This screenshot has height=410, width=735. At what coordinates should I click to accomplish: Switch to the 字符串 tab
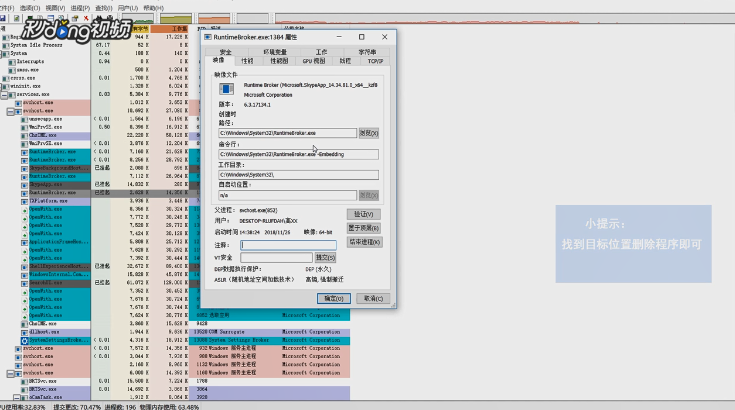[367, 52]
